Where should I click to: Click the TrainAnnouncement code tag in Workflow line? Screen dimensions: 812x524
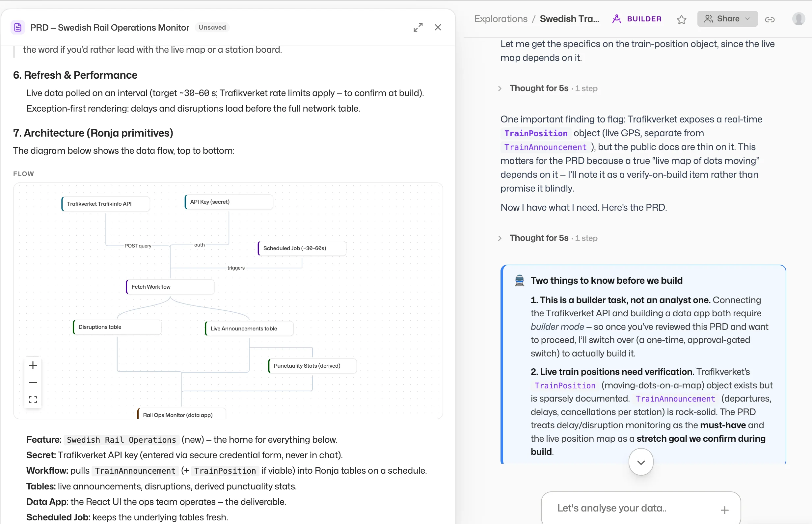pos(135,471)
